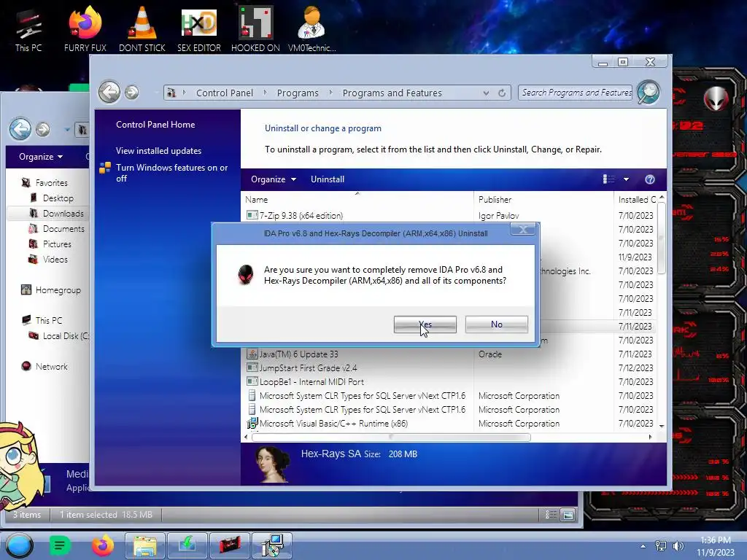The image size is (747, 560).
Task: Select Videos in Explorer navigation pane
Action: tap(55, 260)
